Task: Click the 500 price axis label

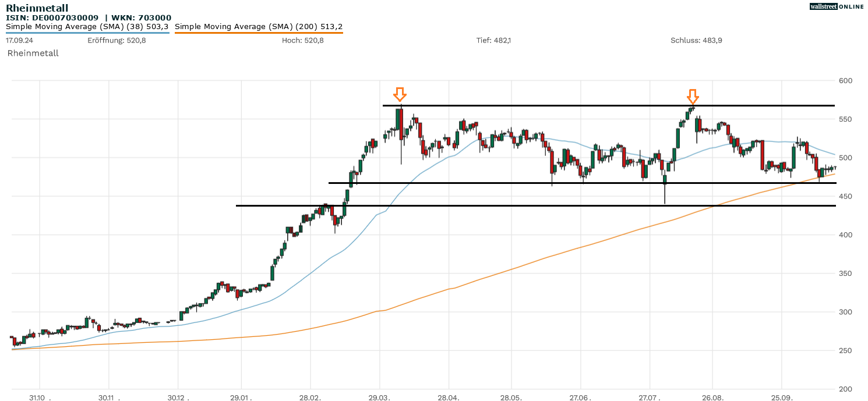Action: click(845, 158)
